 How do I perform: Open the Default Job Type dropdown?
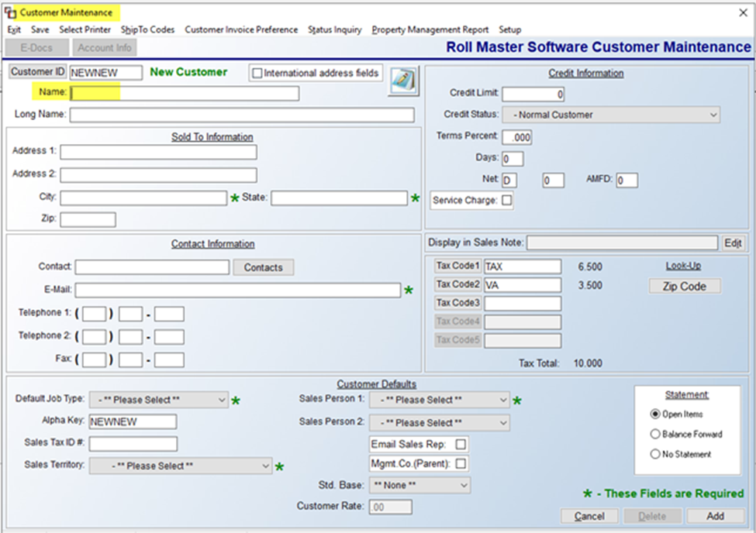click(x=158, y=400)
